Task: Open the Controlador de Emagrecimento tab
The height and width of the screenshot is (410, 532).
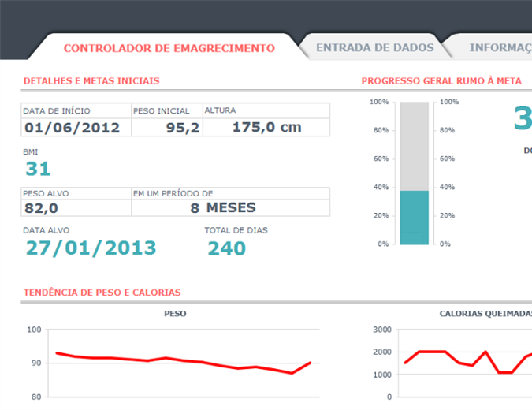Action: (x=169, y=48)
